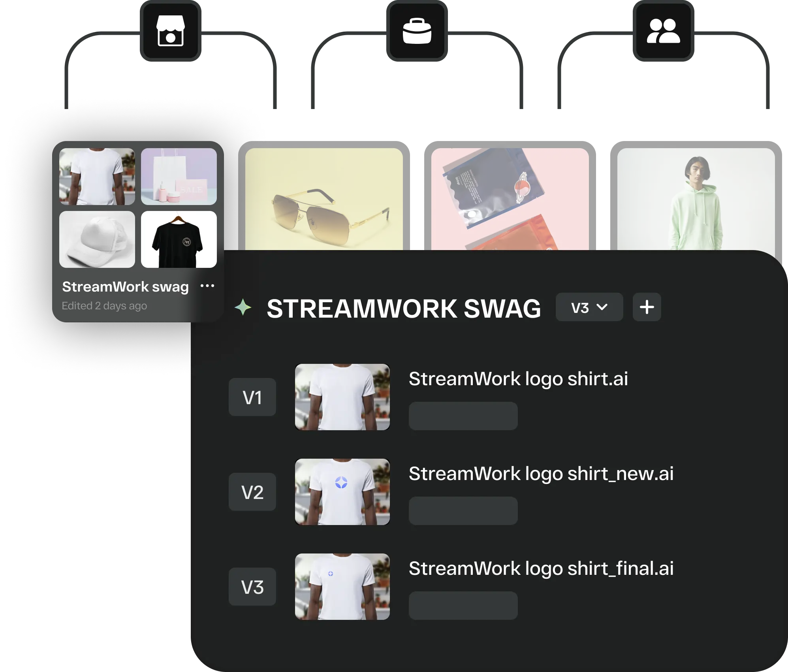Select the V3 version badge
788x672 pixels.
tap(252, 587)
